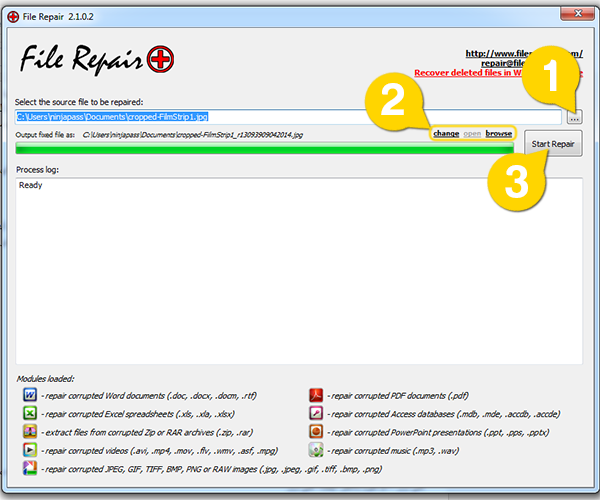This screenshot has height=500, width=600.
Task: Click the Zip or RAR archives module icon
Action: pyautogui.click(x=30, y=431)
